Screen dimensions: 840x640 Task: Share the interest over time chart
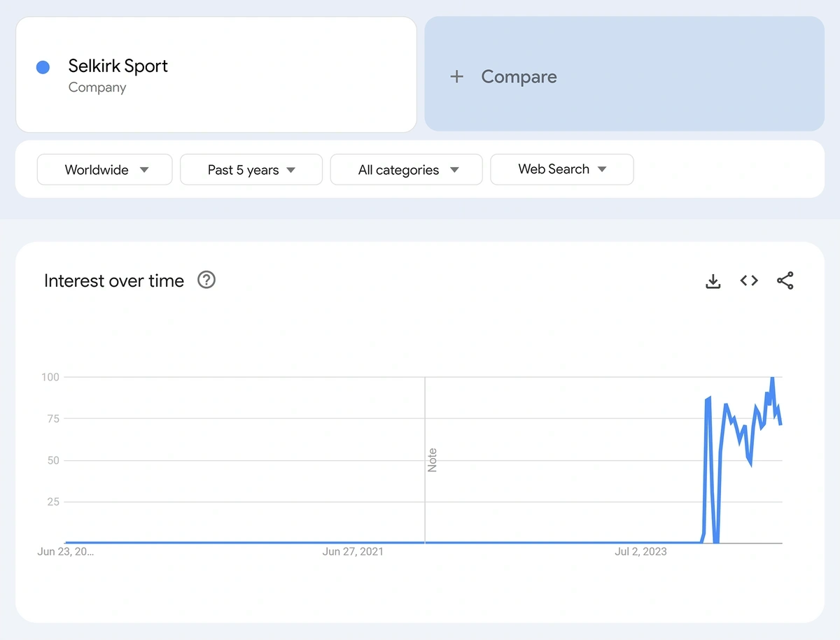[x=785, y=280]
